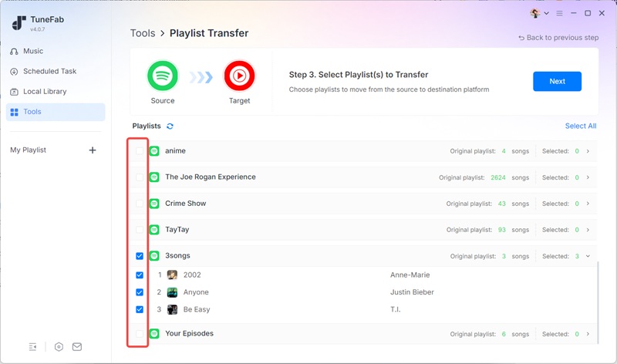The width and height of the screenshot is (617, 364).
Task: Expand the Your Episodes chevron
Action: tap(588, 334)
